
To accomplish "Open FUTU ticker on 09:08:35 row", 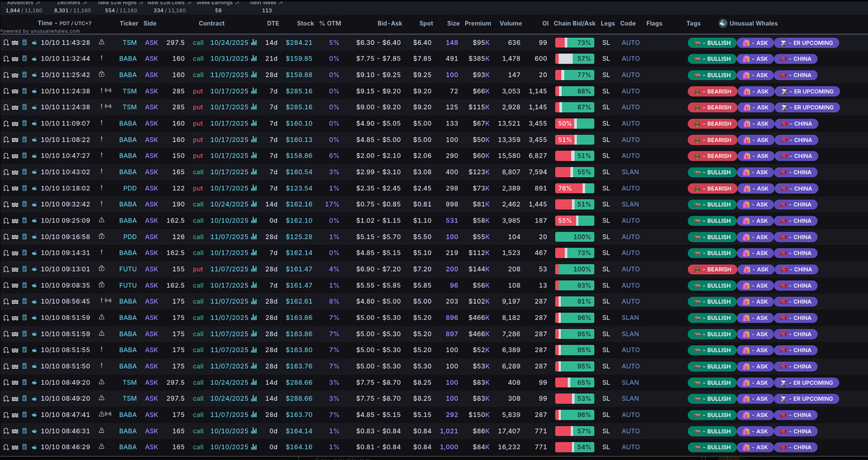I will 128,285.
